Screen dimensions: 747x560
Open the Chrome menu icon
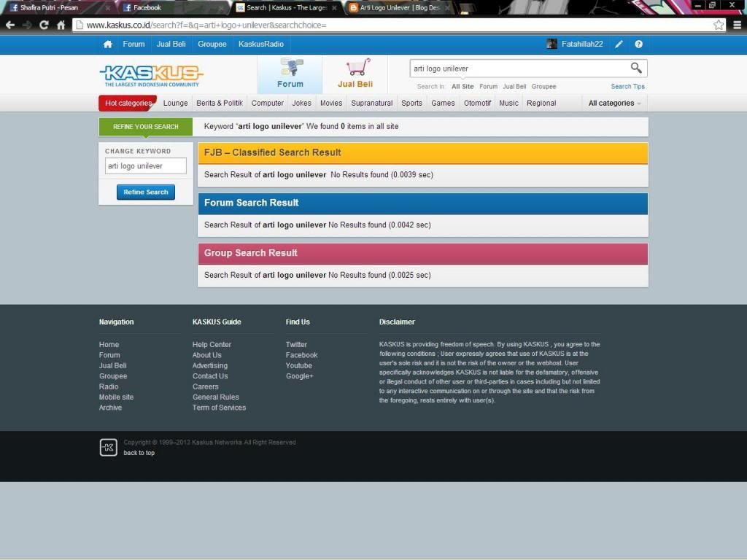point(737,26)
